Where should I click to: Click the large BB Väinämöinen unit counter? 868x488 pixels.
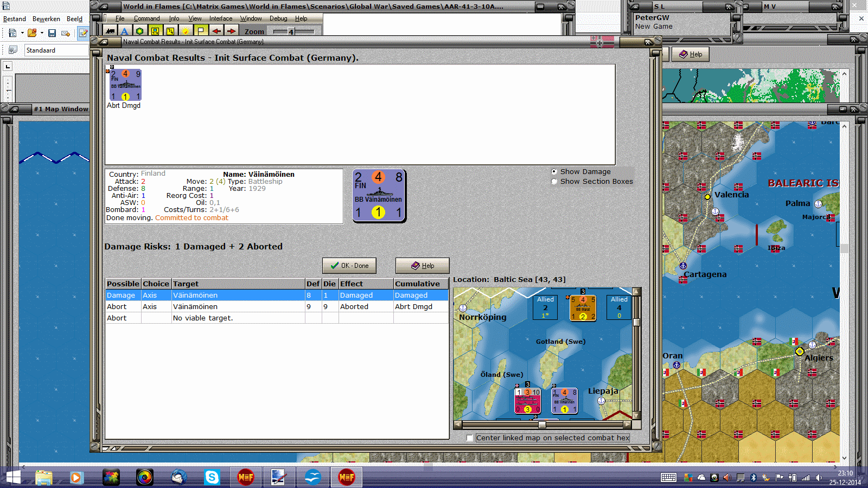pos(379,196)
